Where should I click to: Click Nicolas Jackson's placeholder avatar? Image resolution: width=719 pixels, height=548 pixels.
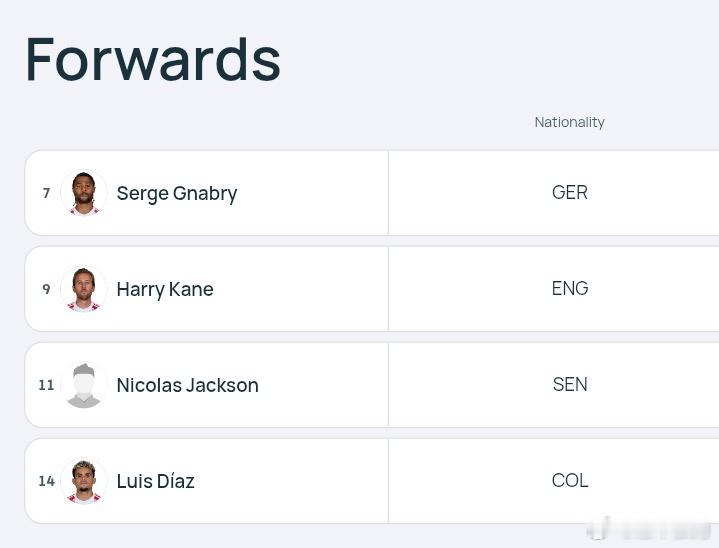(x=83, y=385)
